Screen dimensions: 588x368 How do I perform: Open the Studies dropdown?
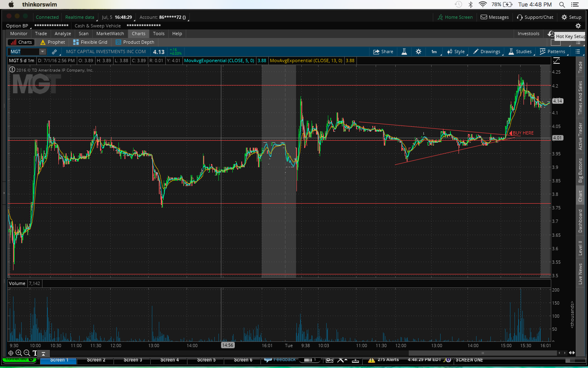pyautogui.click(x=520, y=52)
